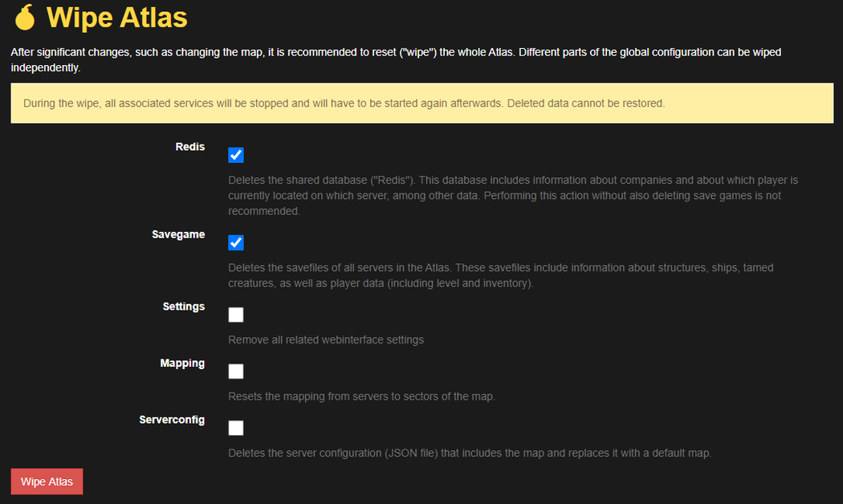
Task: Uncheck the Redis wipe checkbox
Action: click(235, 154)
